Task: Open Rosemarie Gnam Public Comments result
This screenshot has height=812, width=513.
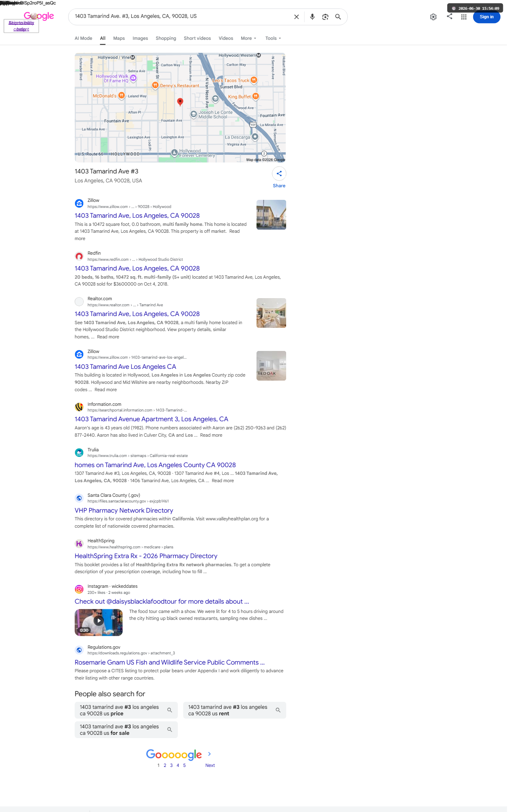Action: (x=170, y=663)
